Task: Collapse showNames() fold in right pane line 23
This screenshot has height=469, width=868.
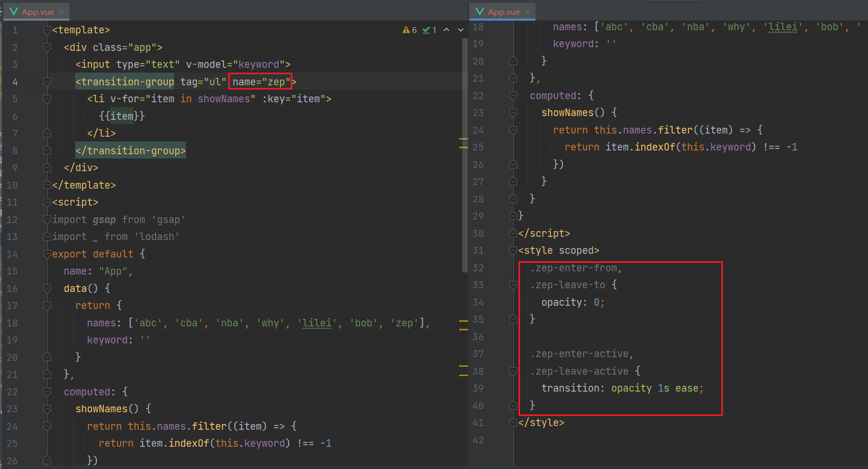Action: click(513, 113)
